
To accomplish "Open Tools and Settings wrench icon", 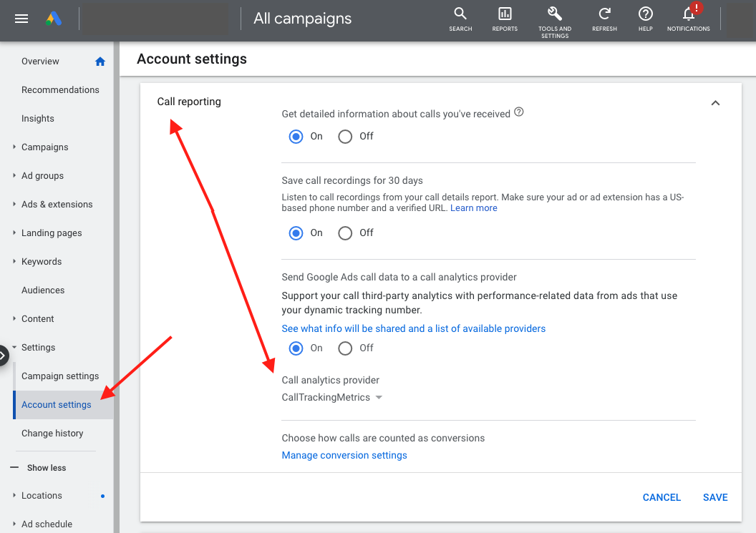I will coord(554,14).
